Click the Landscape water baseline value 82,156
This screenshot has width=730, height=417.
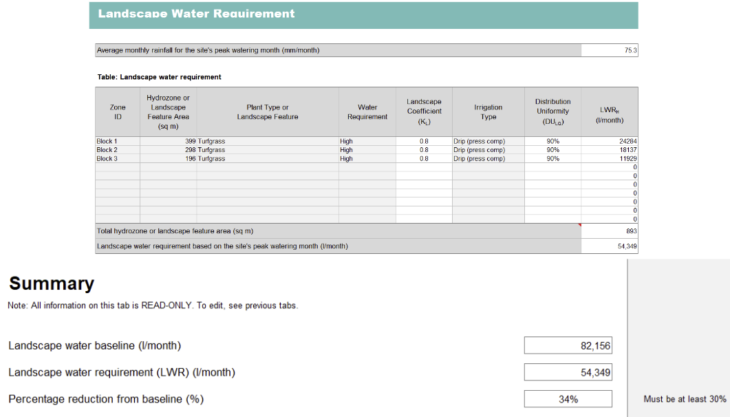(568, 346)
